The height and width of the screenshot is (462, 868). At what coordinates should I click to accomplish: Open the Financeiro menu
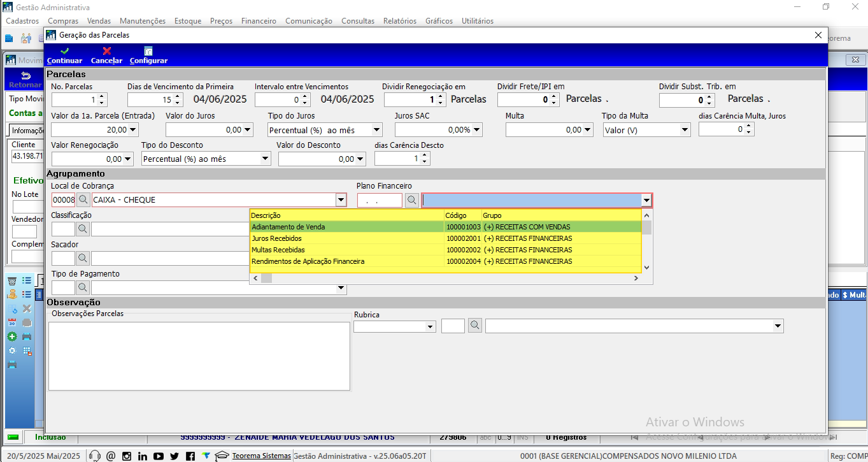click(259, 21)
